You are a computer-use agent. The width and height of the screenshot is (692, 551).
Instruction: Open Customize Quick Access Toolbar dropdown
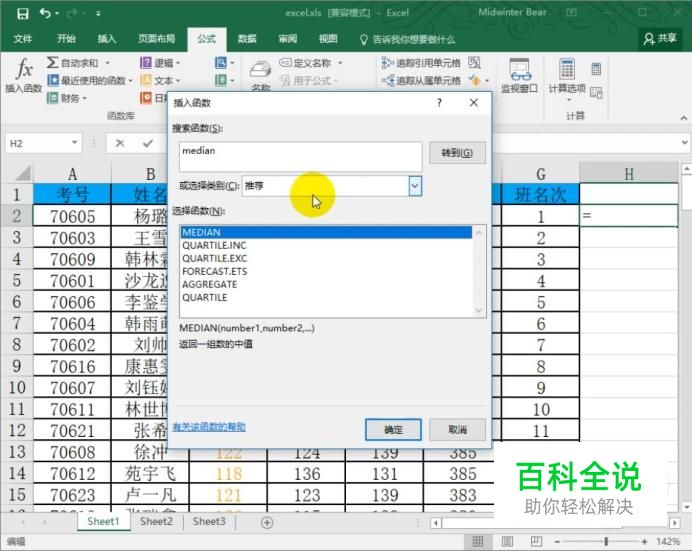98,14
